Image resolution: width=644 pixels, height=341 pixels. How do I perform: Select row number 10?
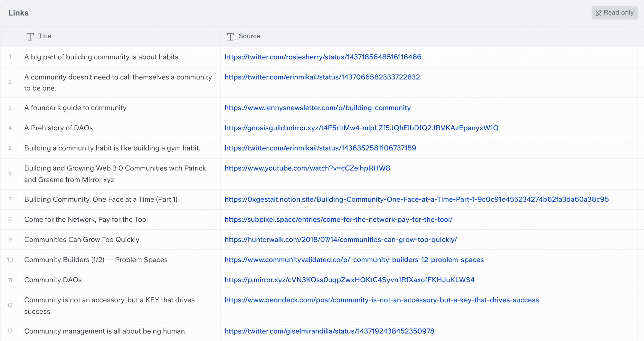click(x=10, y=260)
